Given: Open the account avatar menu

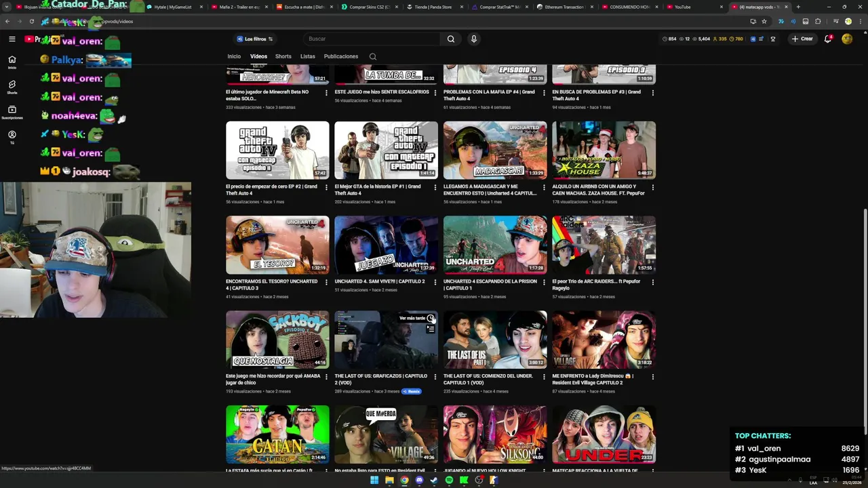Looking at the screenshot, I should 847,39.
